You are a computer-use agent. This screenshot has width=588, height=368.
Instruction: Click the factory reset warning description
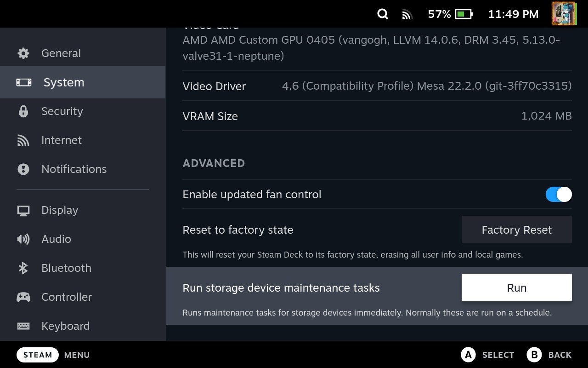tap(353, 254)
